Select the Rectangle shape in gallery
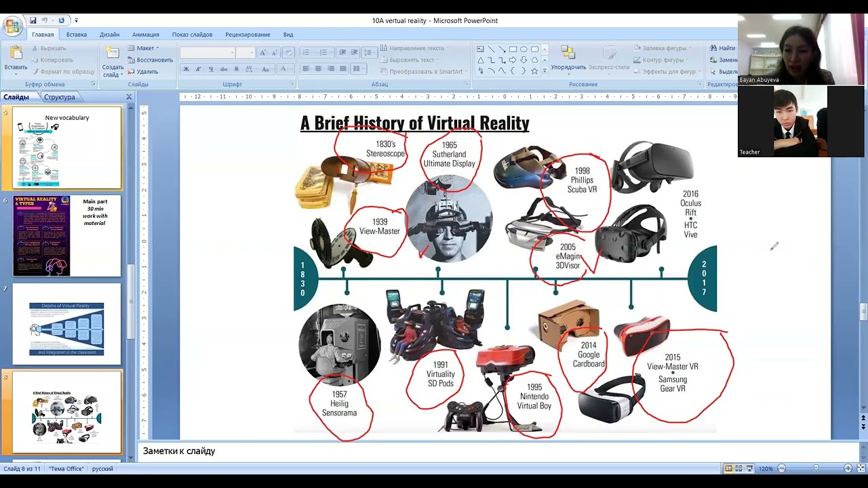Viewport: 868px width, 488px height. 513,49
